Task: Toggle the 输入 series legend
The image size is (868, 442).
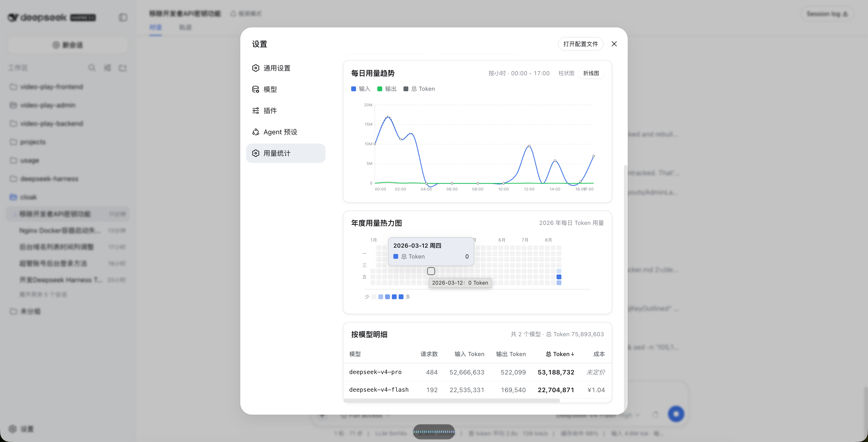Action: click(x=361, y=89)
